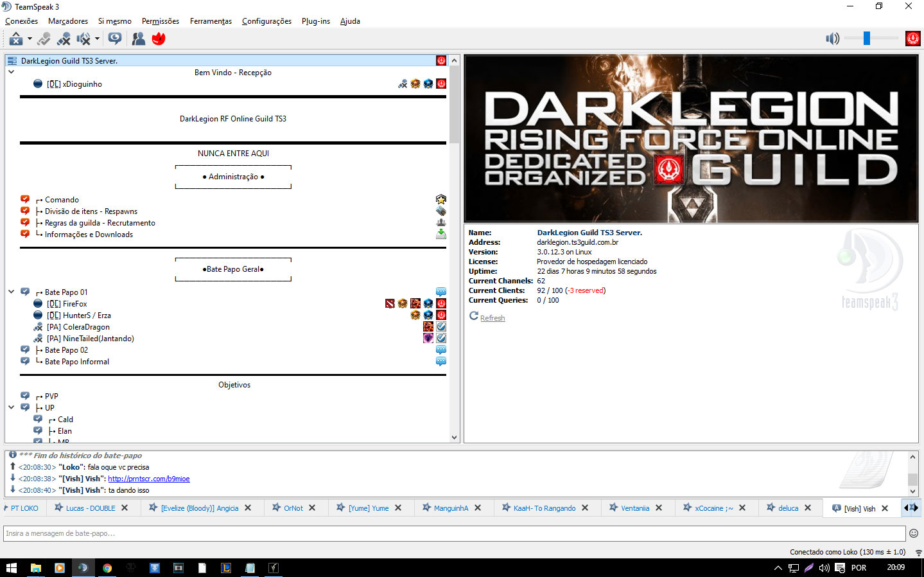Collapse the Bem Vindo - Recepção channel
Screen dimensions: 924x577
(11, 72)
